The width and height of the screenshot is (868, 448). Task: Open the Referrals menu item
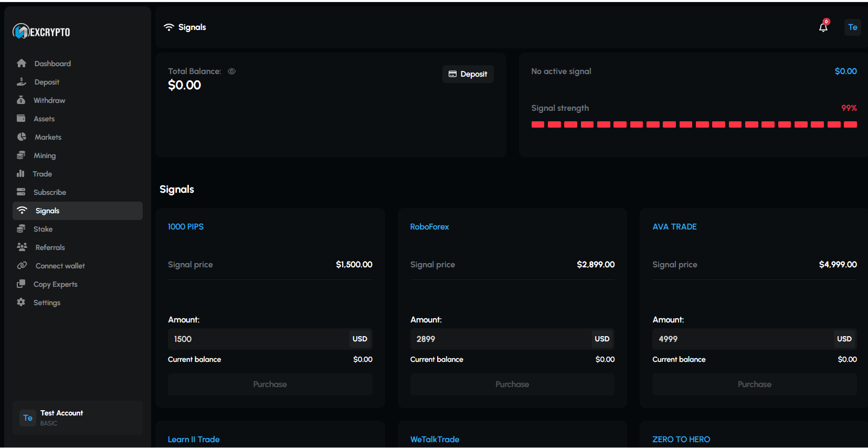tap(78, 247)
